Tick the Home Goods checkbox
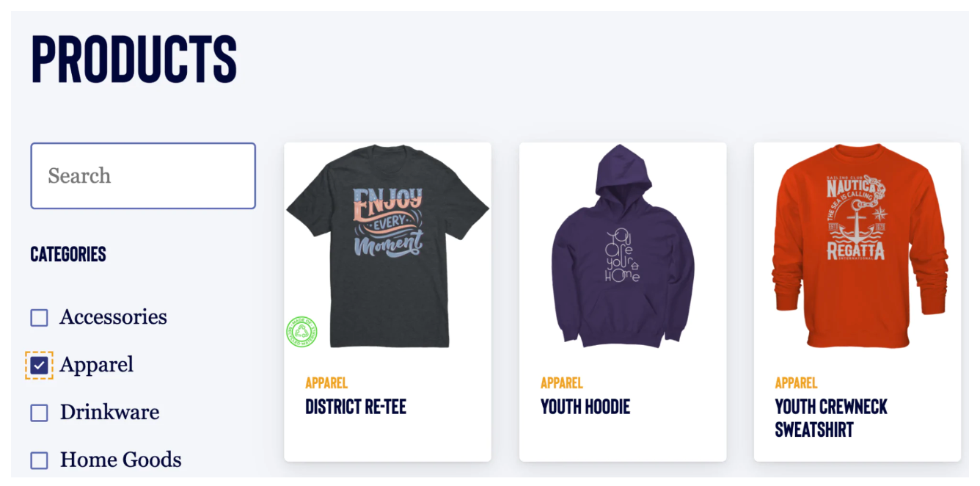 [39, 460]
